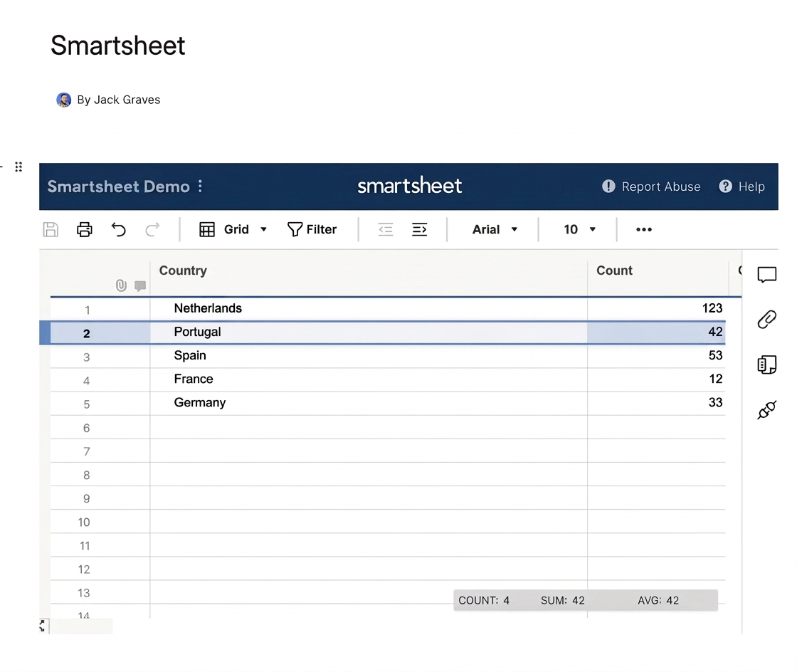Screen dimensions: 797x672
Task: Click the Filter funnel icon
Action: coord(295,230)
